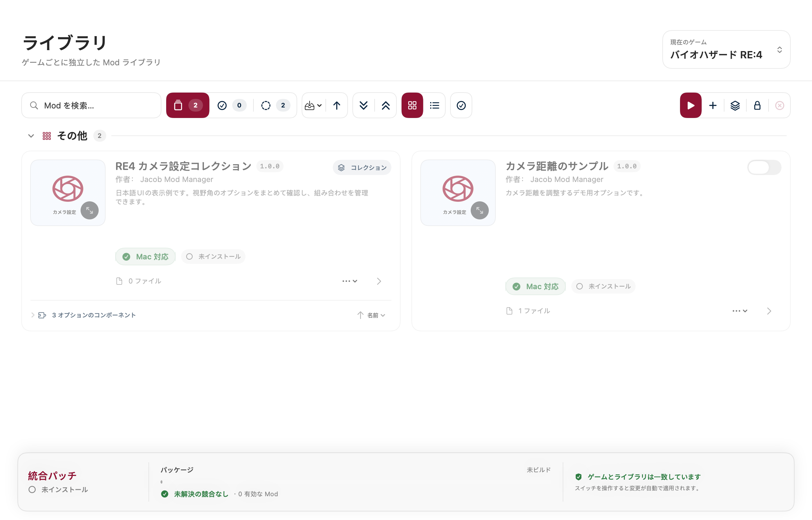The height and width of the screenshot is (520, 812).
Task: Select RE4 カメラ設定コレクション title
Action: (183, 166)
